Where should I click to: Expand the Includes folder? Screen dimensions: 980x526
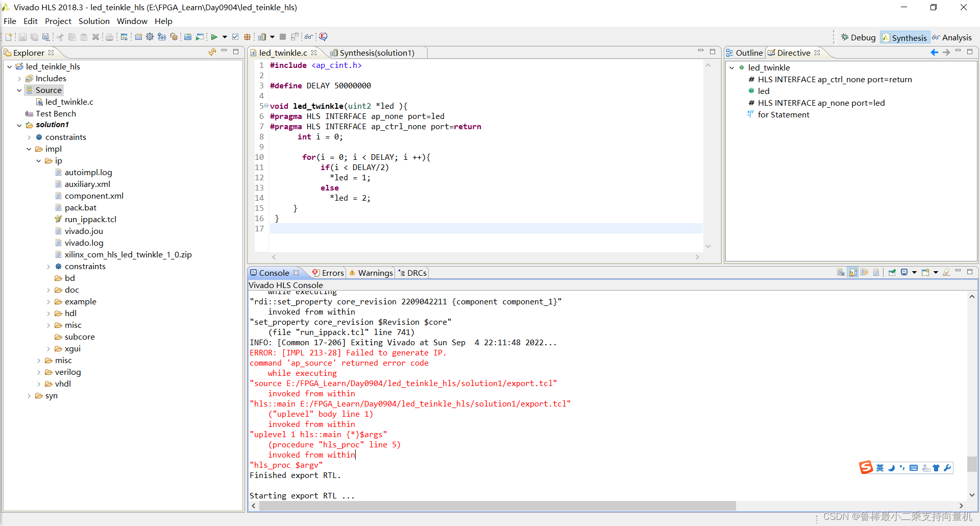[x=19, y=79]
